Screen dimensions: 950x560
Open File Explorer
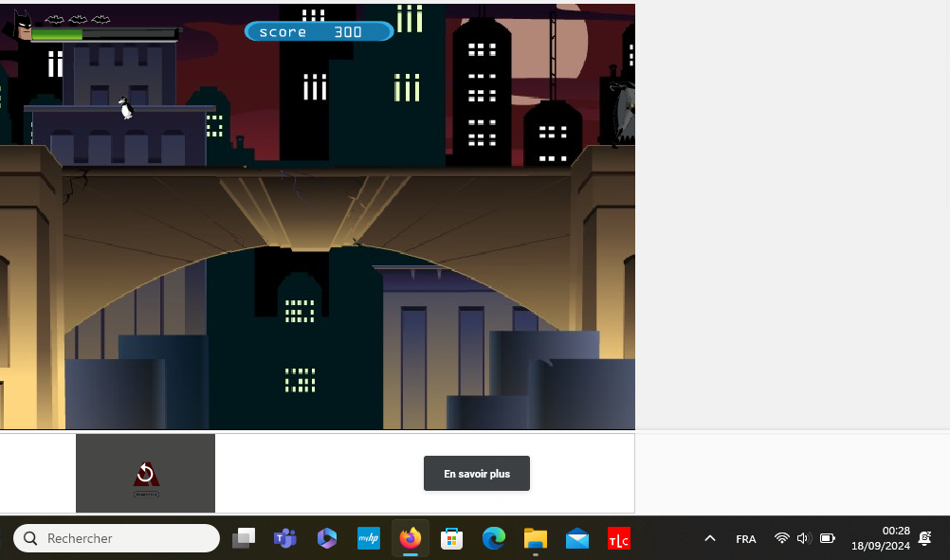click(x=536, y=538)
